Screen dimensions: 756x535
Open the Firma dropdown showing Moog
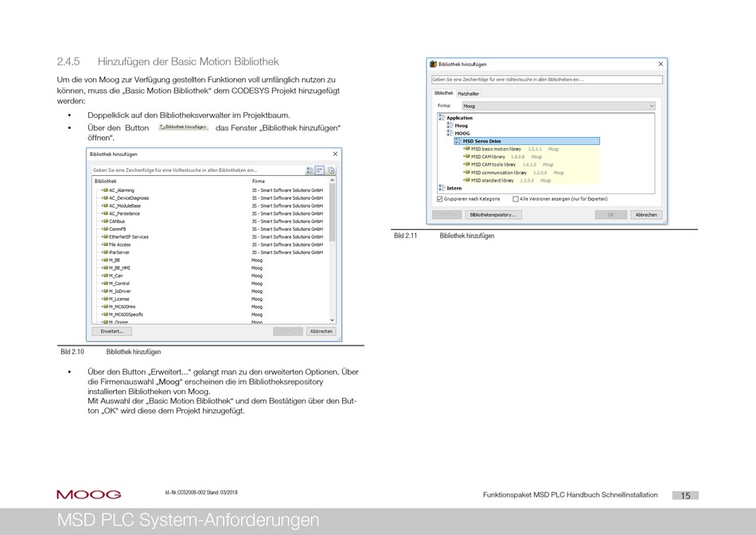(559, 106)
